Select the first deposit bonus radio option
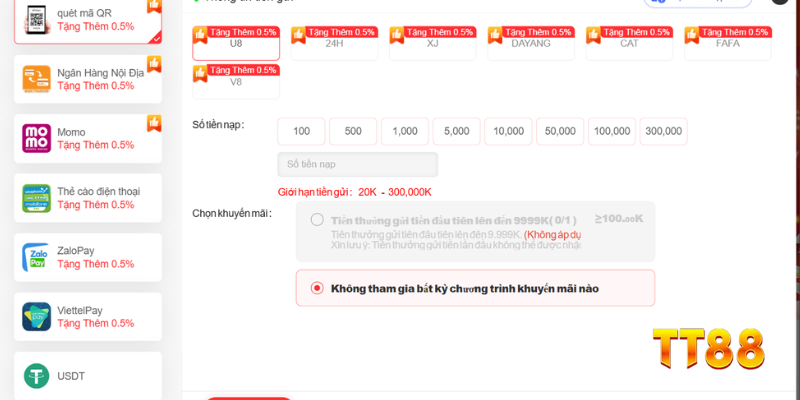Viewport: 800px width, 400px height. click(x=317, y=220)
